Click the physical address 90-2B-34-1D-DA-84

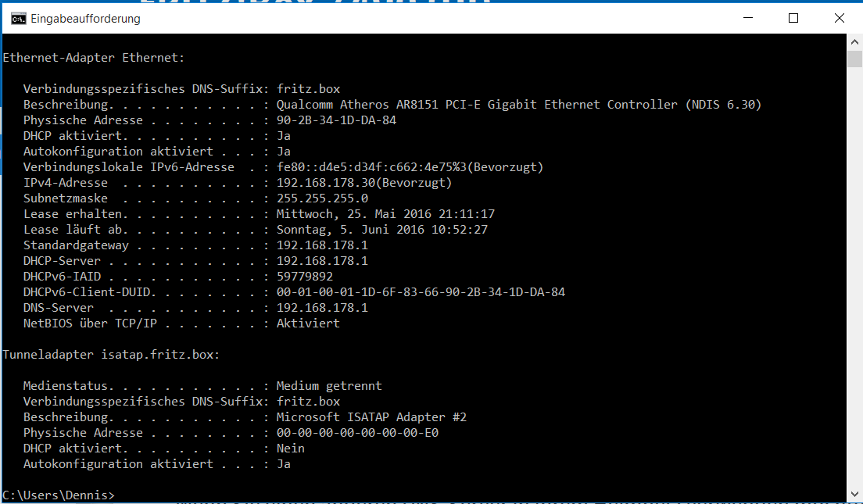pos(336,120)
